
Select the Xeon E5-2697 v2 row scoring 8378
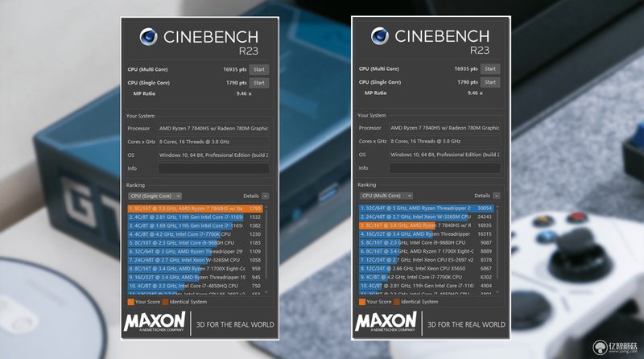426,260
